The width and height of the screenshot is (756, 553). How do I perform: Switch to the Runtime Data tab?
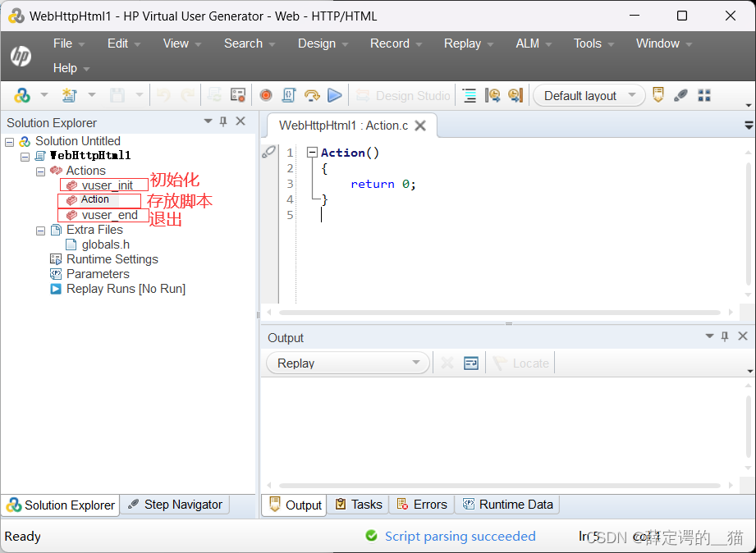[x=508, y=505]
